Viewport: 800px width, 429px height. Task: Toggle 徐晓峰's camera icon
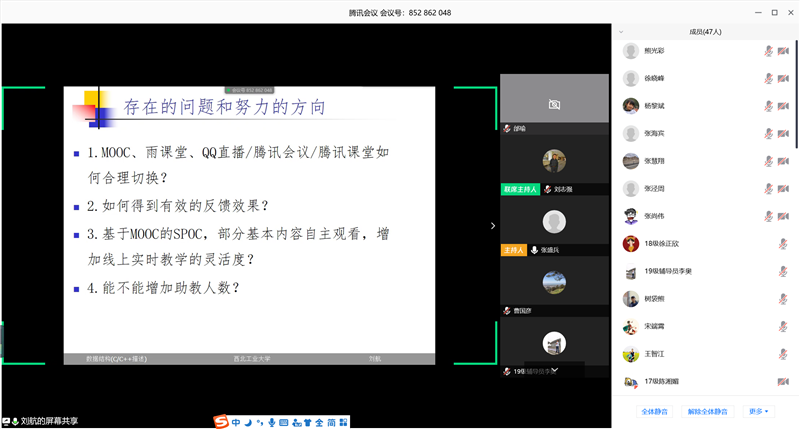[x=783, y=79]
